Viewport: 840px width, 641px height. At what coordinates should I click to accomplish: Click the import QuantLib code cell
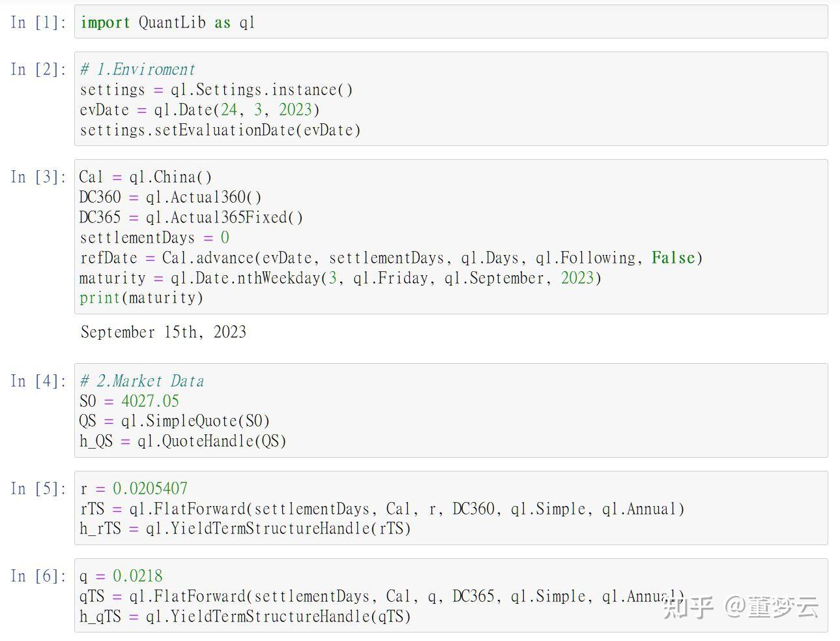[x=451, y=22]
